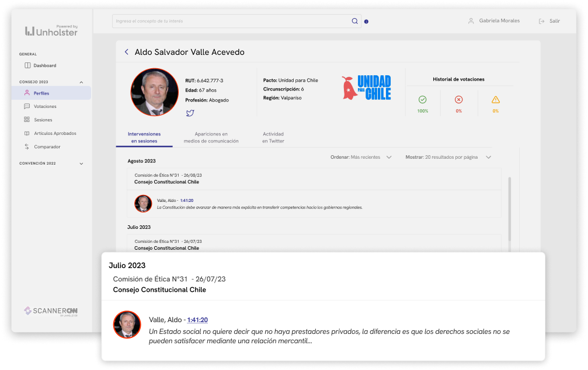Click the Salir logout icon
This screenshot has height=370, width=588.
click(541, 21)
